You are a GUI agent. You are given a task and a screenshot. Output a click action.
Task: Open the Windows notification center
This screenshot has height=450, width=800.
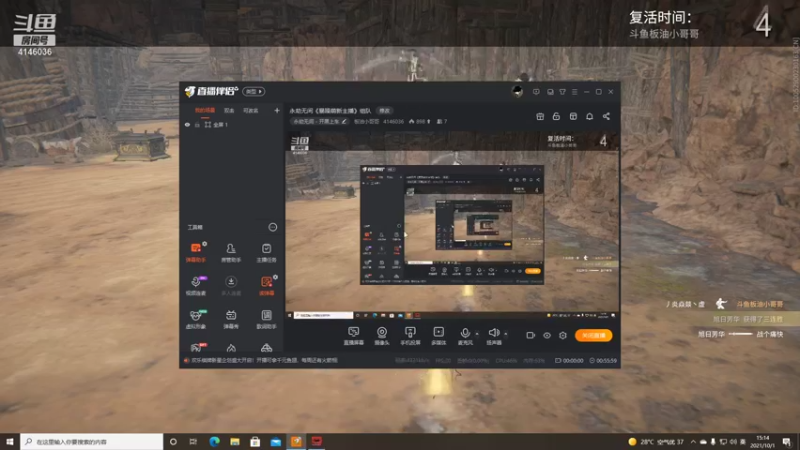(x=787, y=441)
